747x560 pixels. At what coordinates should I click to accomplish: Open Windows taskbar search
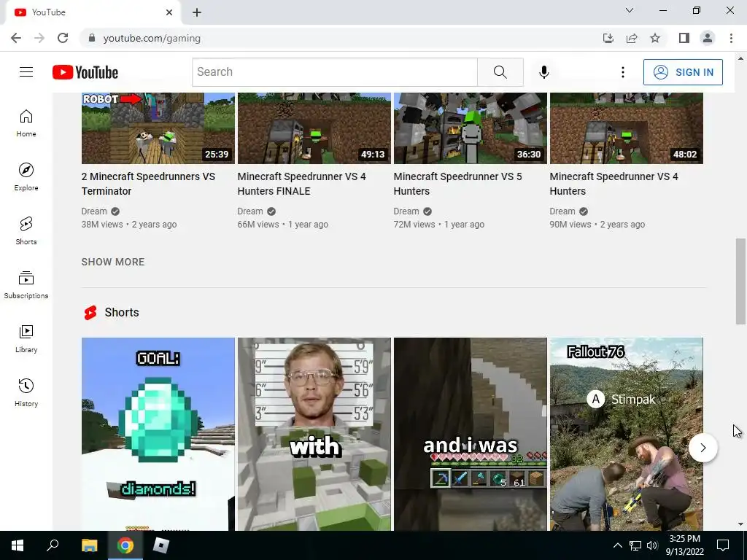53,545
